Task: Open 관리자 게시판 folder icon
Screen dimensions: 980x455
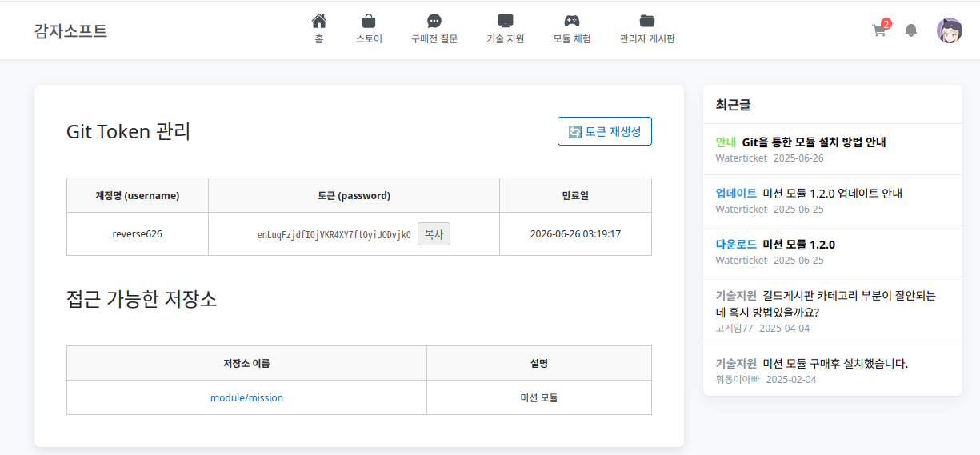Action: pos(647,21)
